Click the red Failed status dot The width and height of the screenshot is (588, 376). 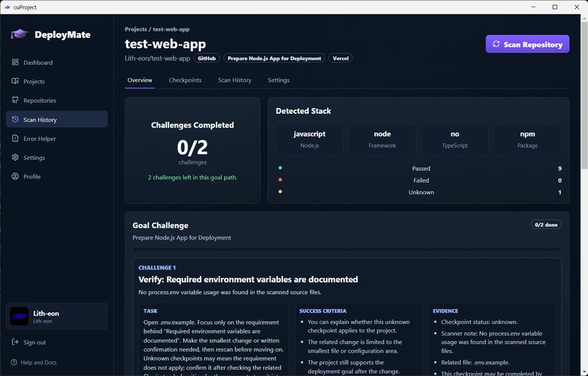pos(280,180)
